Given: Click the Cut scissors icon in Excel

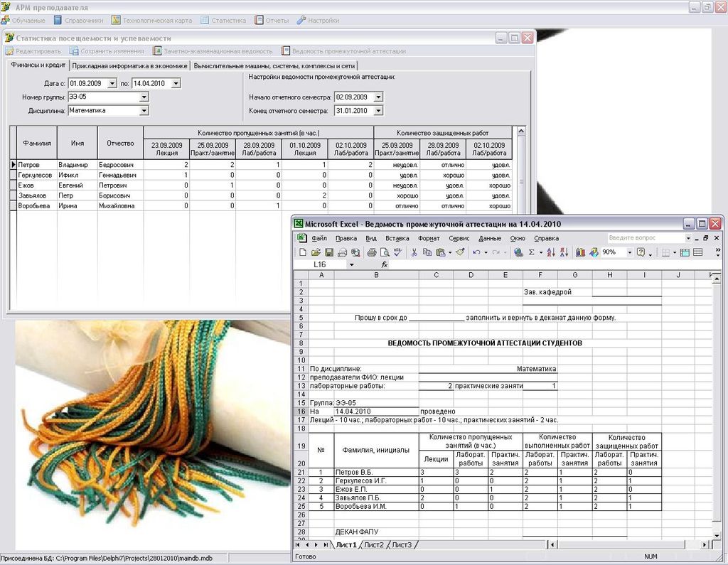Looking at the screenshot, I should [x=414, y=252].
